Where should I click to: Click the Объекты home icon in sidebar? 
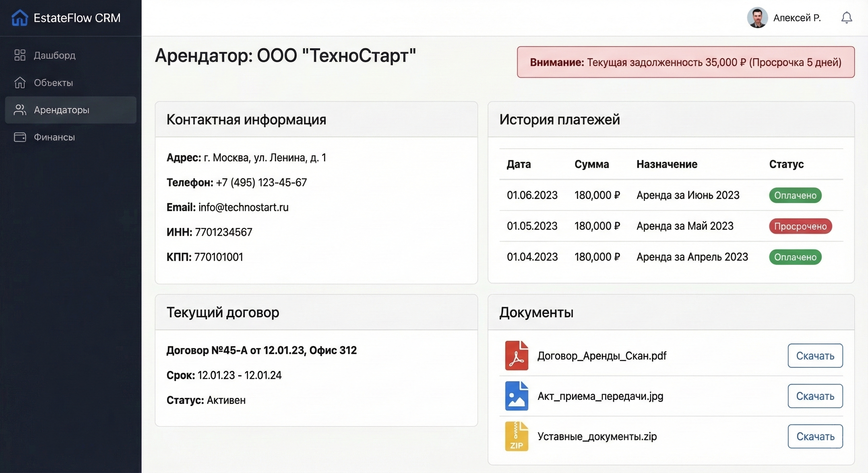click(20, 83)
